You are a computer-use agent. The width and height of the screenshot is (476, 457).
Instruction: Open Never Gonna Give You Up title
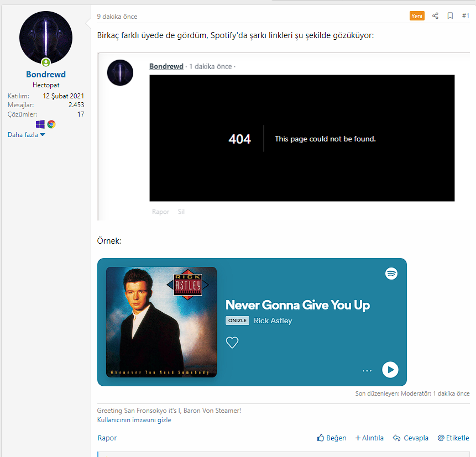[297, 305]
